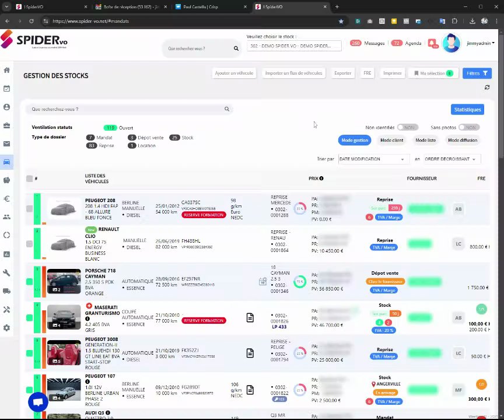Click the Imprimer button
This screenshot has width=504, height=420.
(392, 73)
